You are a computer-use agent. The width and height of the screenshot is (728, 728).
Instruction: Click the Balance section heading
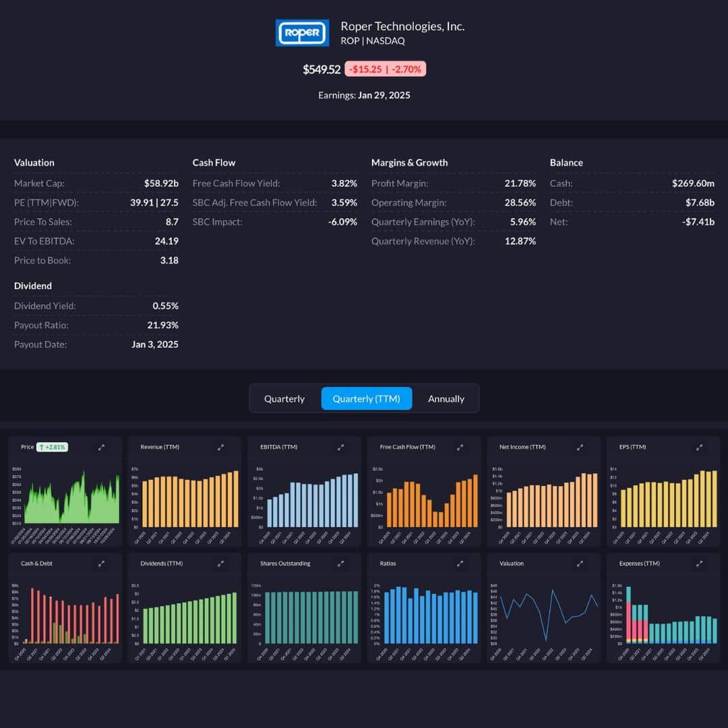(566, 162)
